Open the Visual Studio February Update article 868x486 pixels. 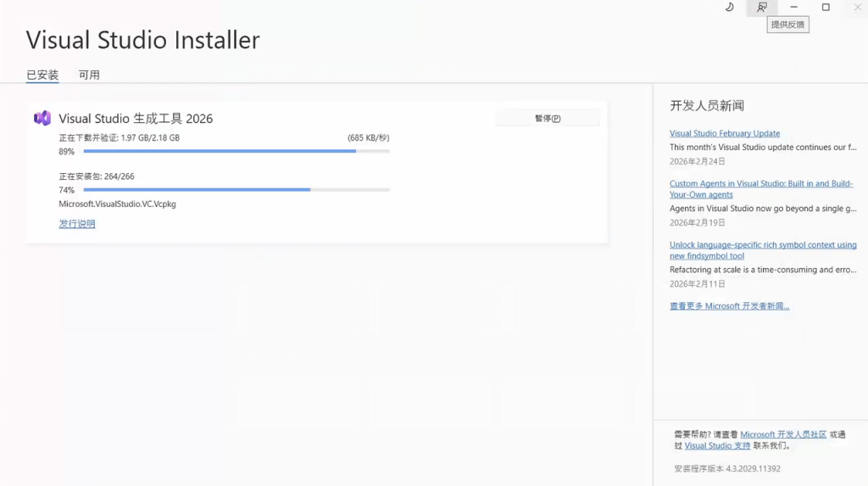click(x=724, y=133)
